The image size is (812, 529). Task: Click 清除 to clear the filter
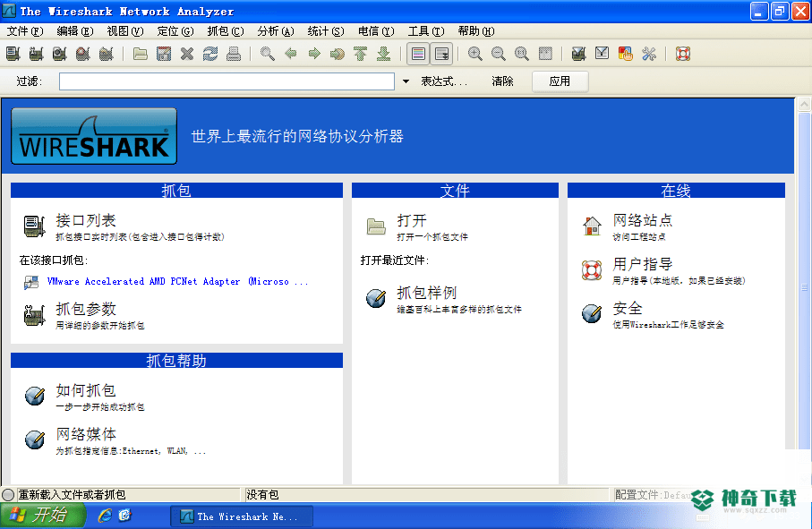point(502,81)
